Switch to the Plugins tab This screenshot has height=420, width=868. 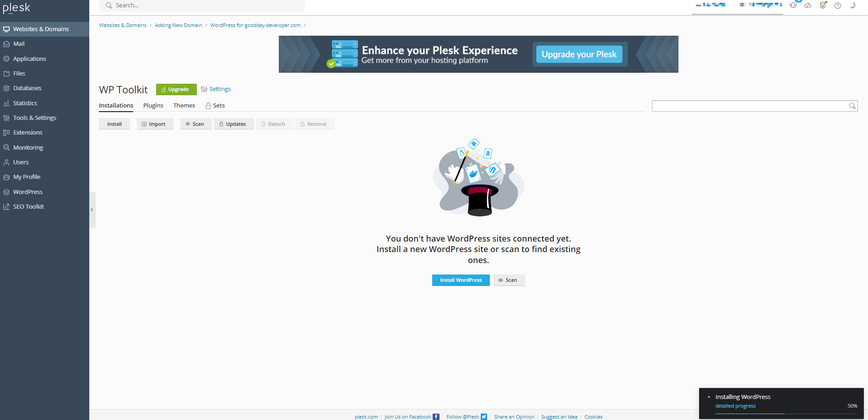[x=153, y=106]
